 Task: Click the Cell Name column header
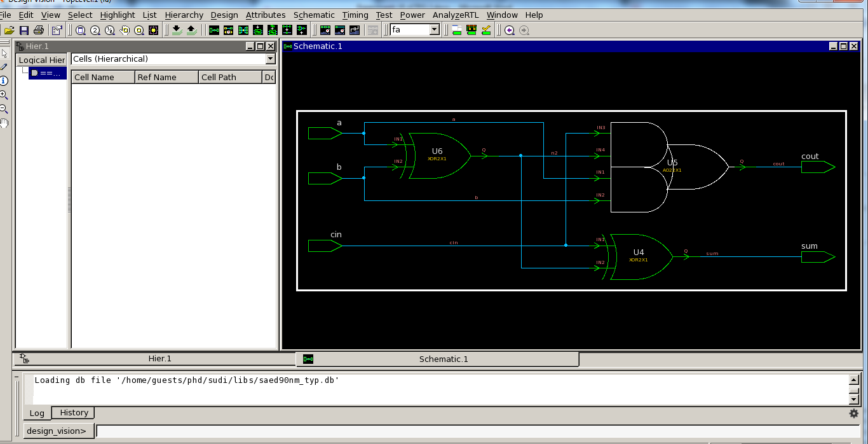pyautogui.click(x=103, y=77)
